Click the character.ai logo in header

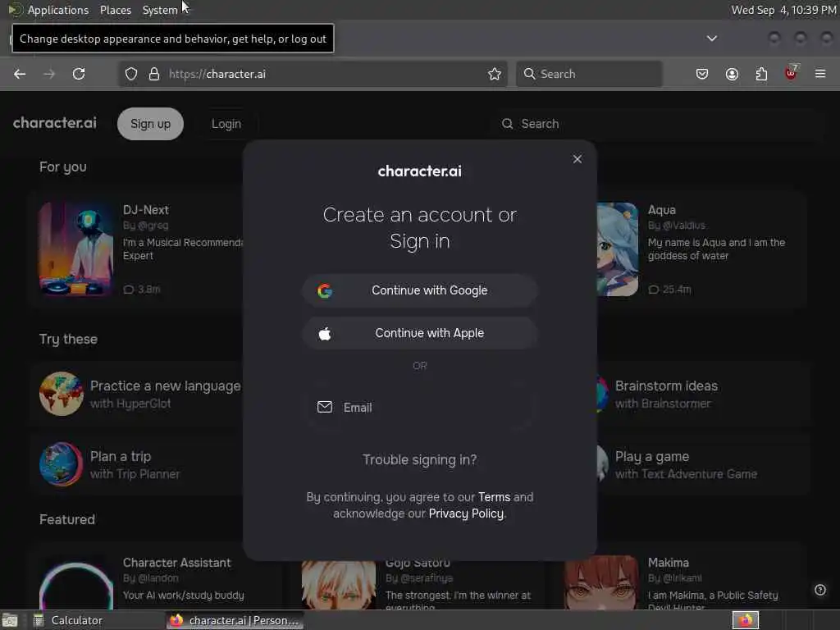(x=55, y=123)
